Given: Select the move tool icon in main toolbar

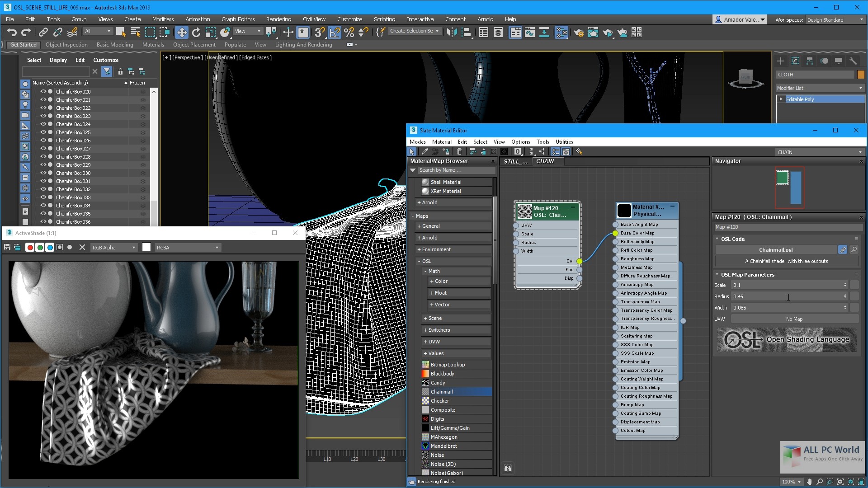Looking at the screenshot, I should coord(179,33).
